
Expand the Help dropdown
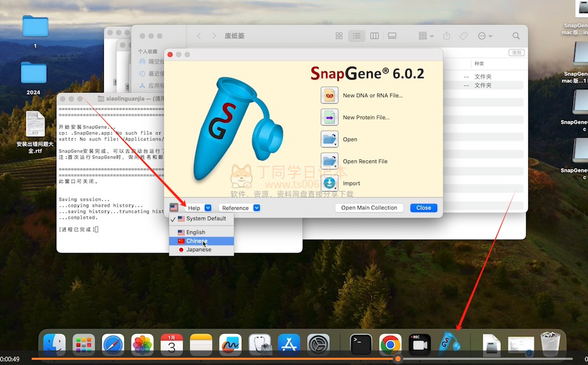tap(199, 208)
